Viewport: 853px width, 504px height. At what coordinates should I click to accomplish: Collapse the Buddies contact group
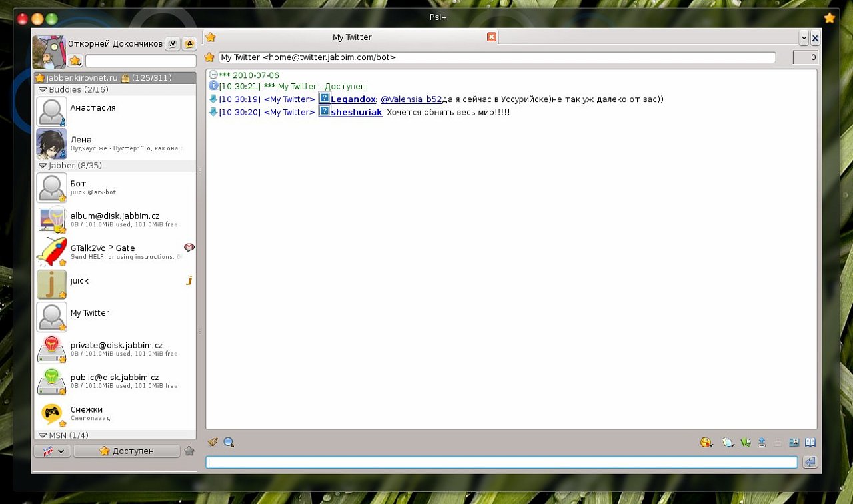click(43, 89)
